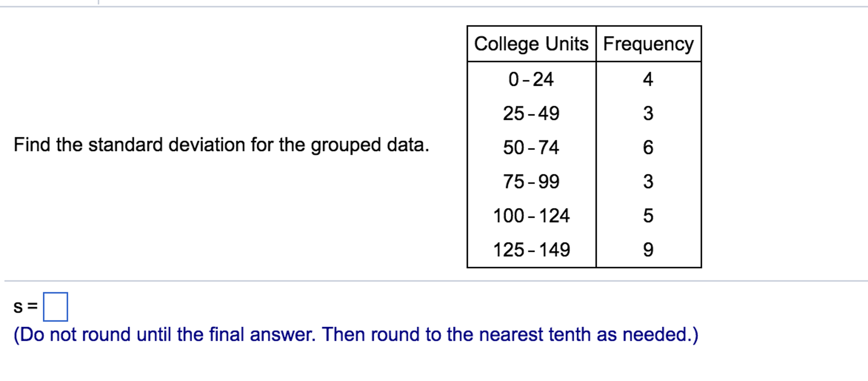Select the 50-74 class interval cell
The width and height of the screenshot is (868, 381).
point(531,147)
